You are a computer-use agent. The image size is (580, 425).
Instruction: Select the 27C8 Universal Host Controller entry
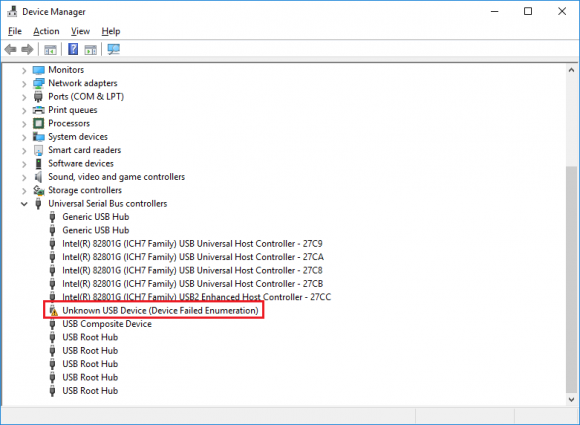[192, 270]
